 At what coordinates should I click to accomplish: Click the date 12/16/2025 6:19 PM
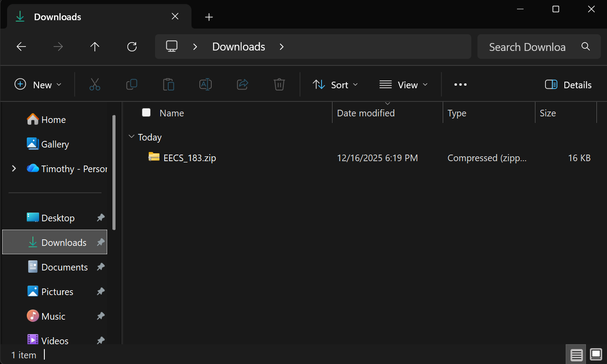click(377, 158)
